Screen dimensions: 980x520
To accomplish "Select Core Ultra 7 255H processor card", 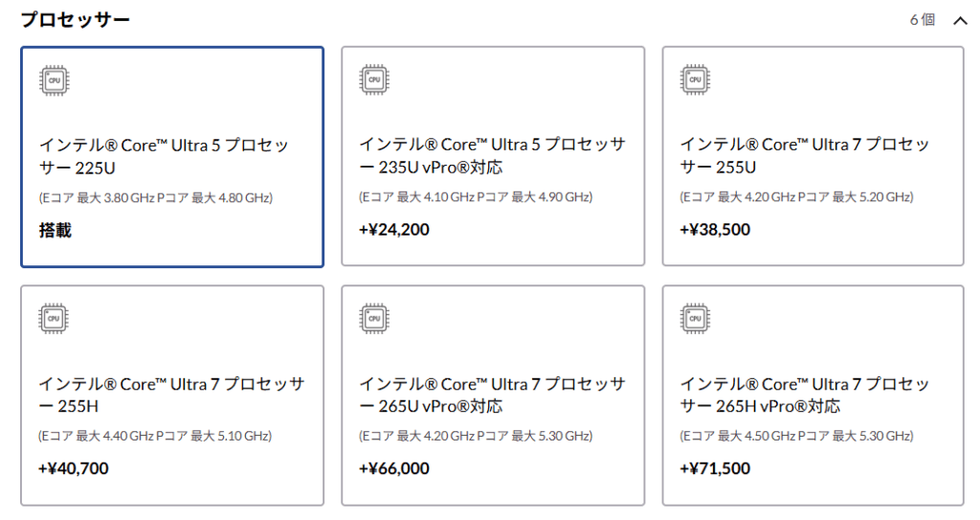I will click(172, 396).
